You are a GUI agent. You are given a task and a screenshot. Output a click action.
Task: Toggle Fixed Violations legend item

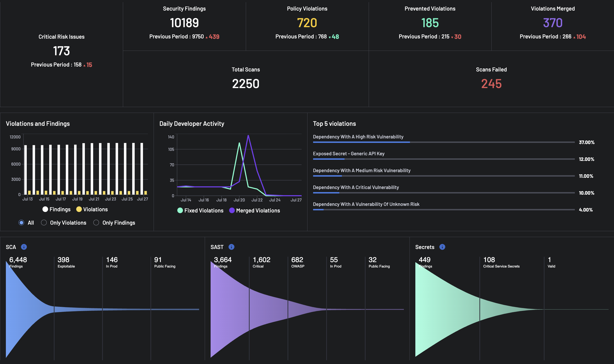(200, 211)
